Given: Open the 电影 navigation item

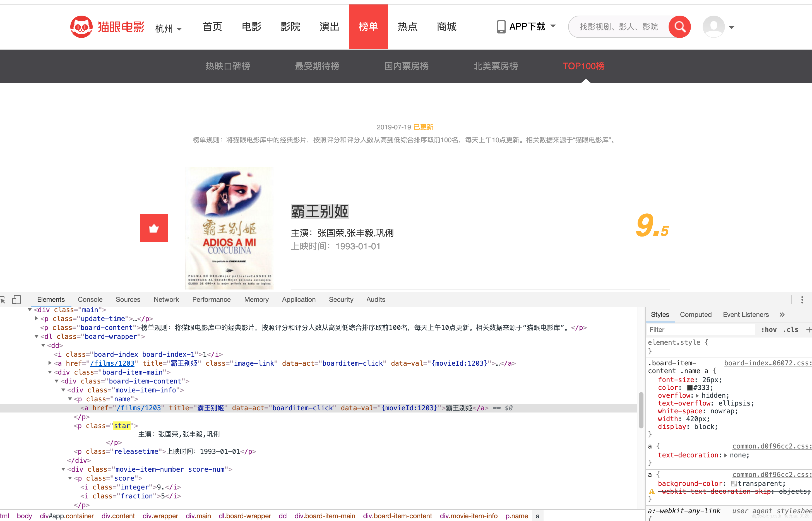Looking at the screenshot, I should 251,27.
